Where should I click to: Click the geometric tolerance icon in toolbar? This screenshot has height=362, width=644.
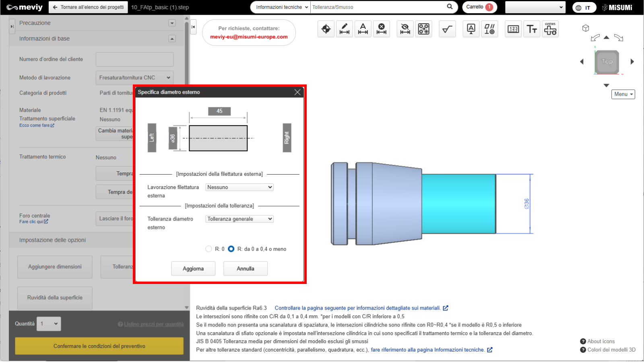coord(489,29)
